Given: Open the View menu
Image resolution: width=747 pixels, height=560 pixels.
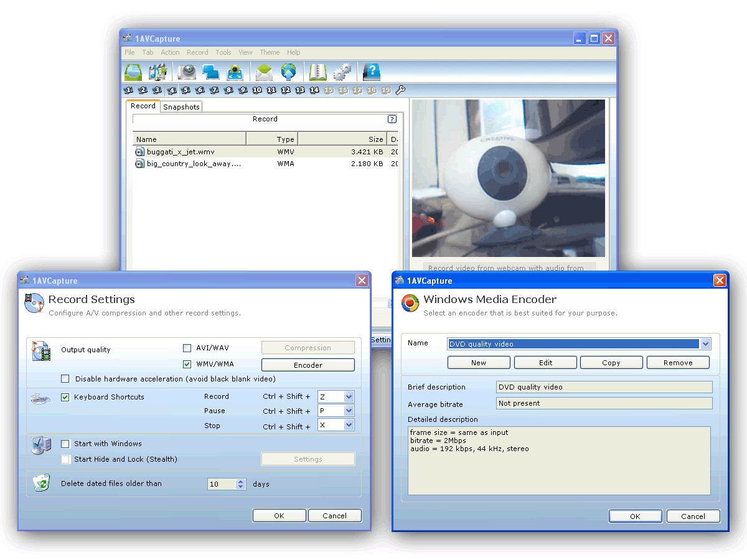Looking at the screenshot, I should [x=245, y=52].
